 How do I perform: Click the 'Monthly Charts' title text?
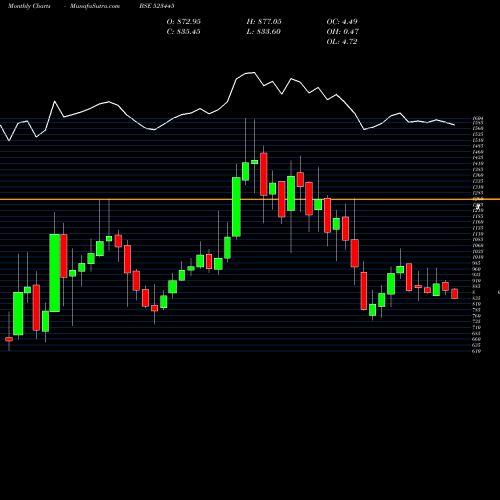click(x=29, y=6)
